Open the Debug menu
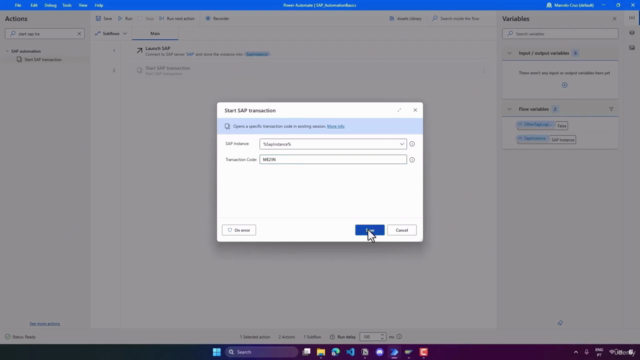The height and width of the screenshot is (360, 640). (50, 5)
